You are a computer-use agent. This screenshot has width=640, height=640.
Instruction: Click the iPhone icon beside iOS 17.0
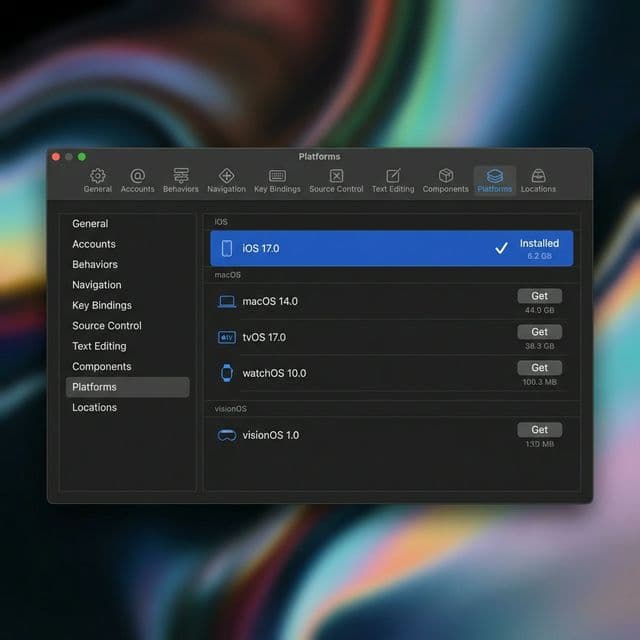(227, 248)
